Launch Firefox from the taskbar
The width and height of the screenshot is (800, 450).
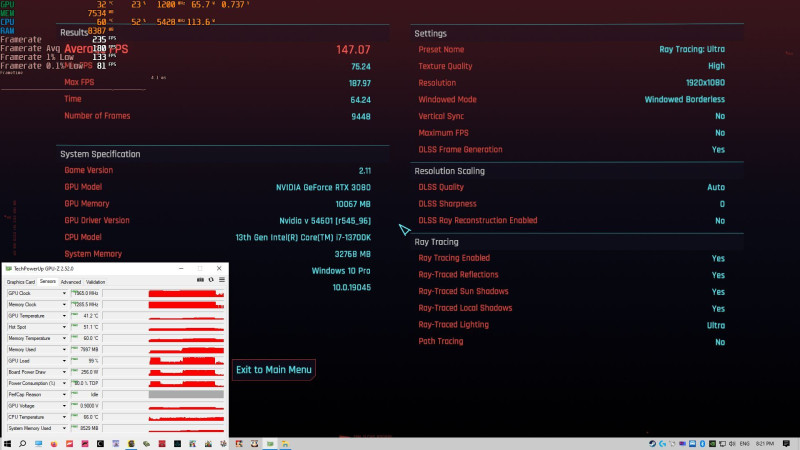54,444
